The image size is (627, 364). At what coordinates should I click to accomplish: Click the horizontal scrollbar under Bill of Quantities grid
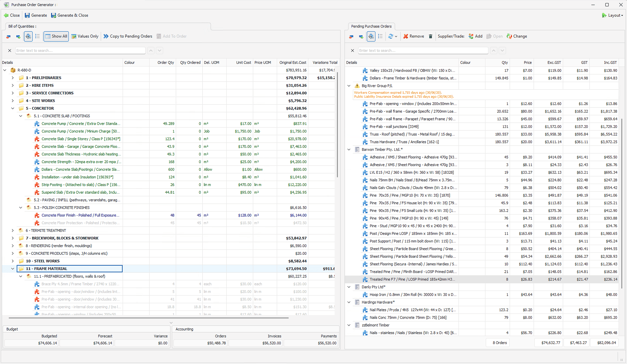(x=149, y=318)
